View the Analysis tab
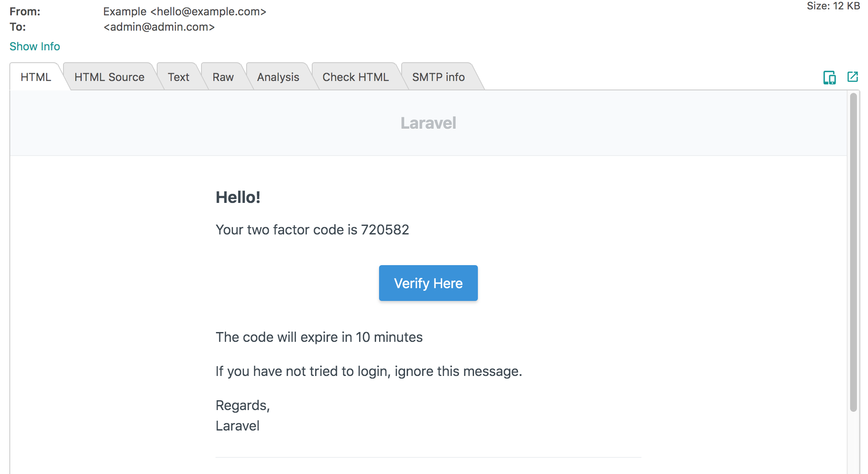Viewport: 868px width, 474px height. tap(278, 77)
